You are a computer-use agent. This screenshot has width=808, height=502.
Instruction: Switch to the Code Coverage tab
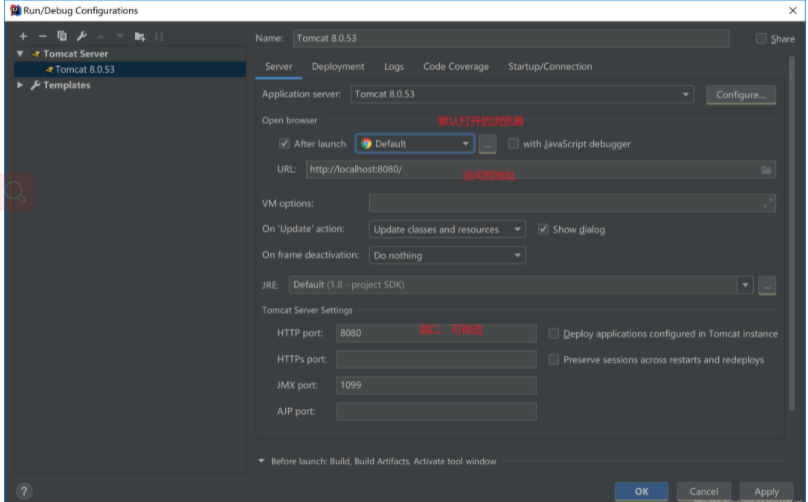click(456, 66)
